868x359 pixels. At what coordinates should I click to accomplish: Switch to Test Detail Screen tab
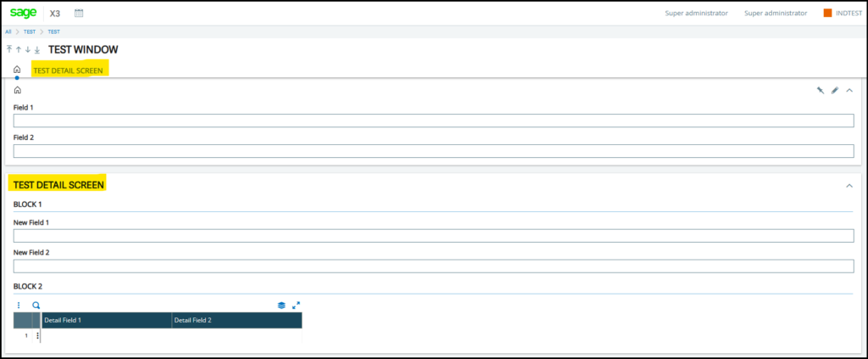(68, 70)
